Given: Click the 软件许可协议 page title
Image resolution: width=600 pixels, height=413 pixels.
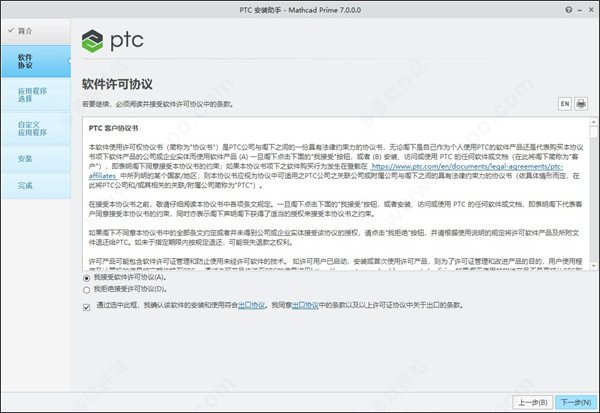Looking at the screenshot, I should pos(117,84).
